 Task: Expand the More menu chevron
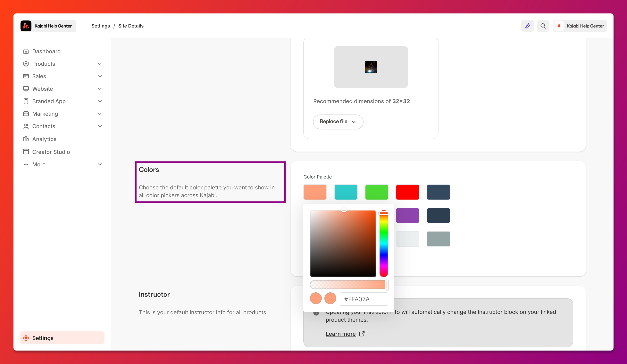pyautogui.click(x=100, y=164)
